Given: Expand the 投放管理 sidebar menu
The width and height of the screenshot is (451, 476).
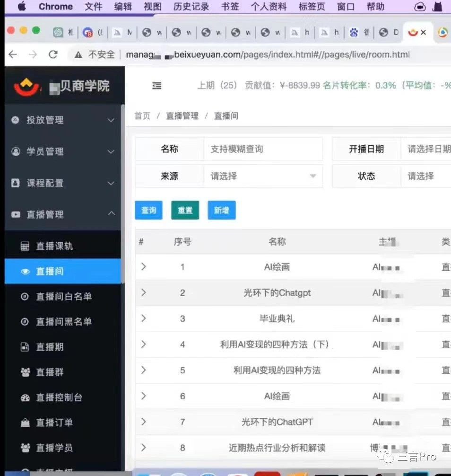Looking at the screenshot, I should coord(62,120).
